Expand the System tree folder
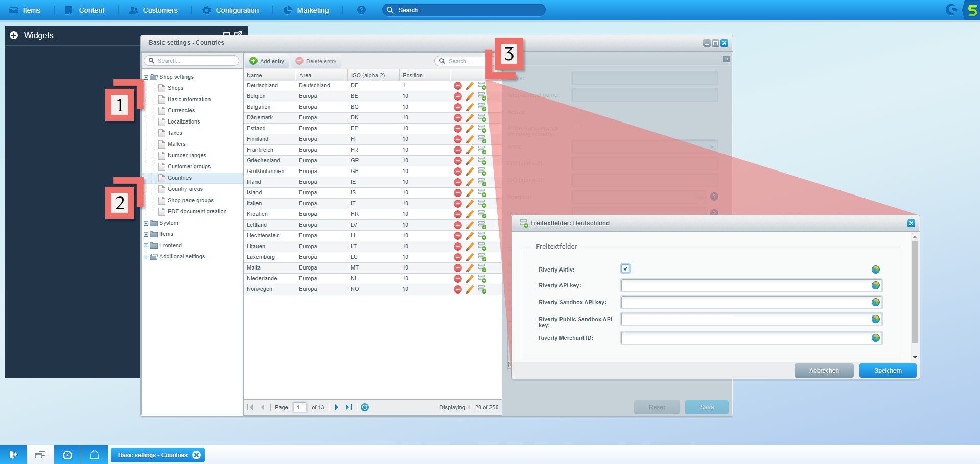Viewport: 980px width, 464px height. (x=146, y=223)
